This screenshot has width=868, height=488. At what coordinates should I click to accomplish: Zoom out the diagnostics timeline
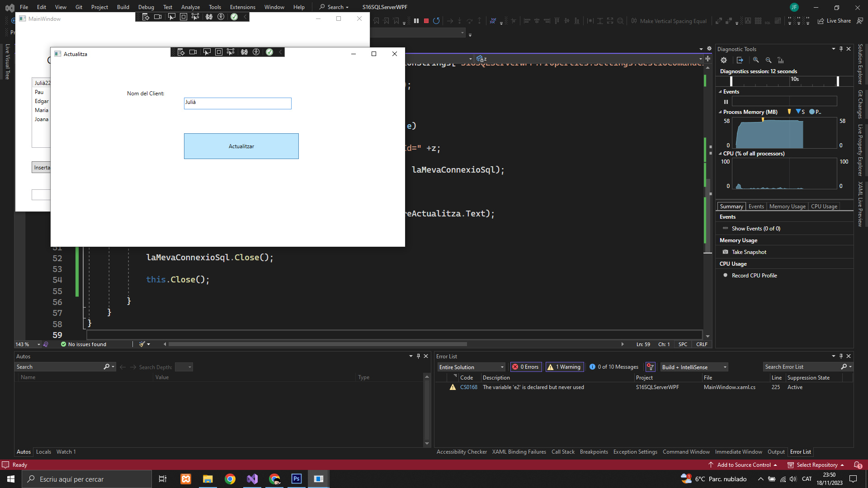(769, 60)
